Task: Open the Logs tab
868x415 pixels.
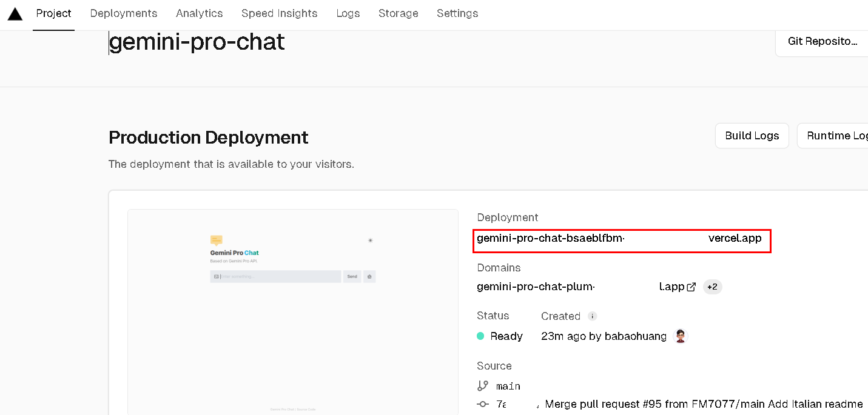Action: click(x=348, y=13)
